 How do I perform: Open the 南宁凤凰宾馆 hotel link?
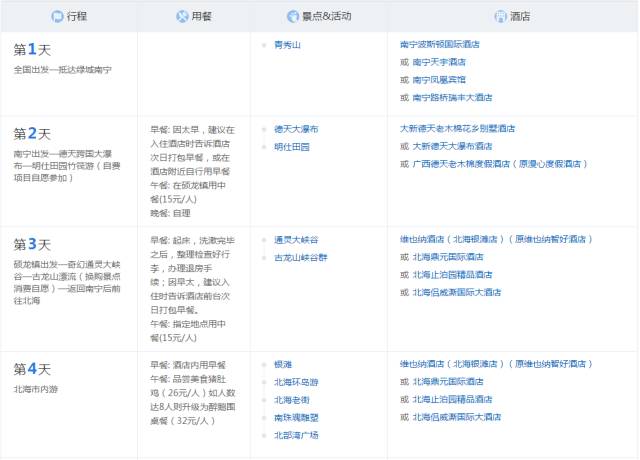439,80
